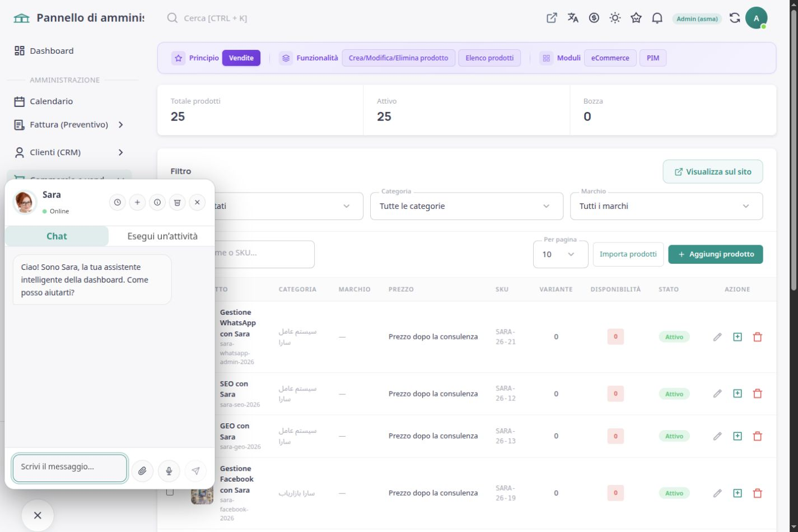Duplicate the Gestione WhatsApp con Sara product

(x=738, y=337)
